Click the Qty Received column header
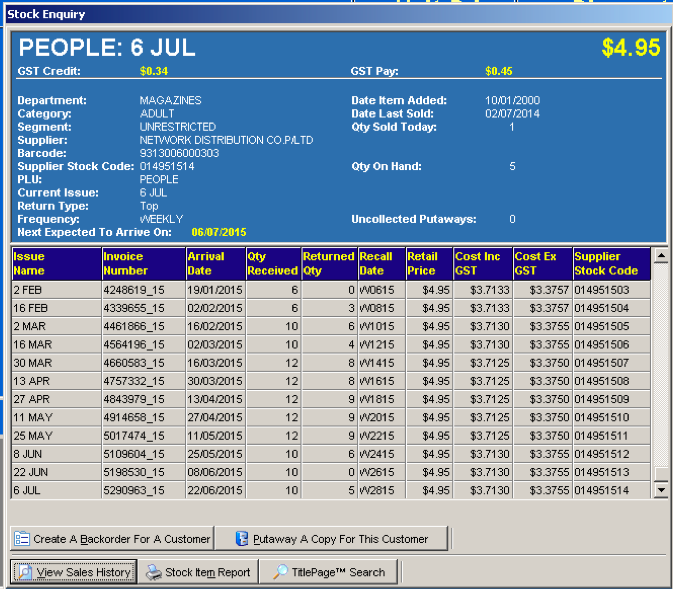Screen dimensions: 673x589 coord(272,263)
